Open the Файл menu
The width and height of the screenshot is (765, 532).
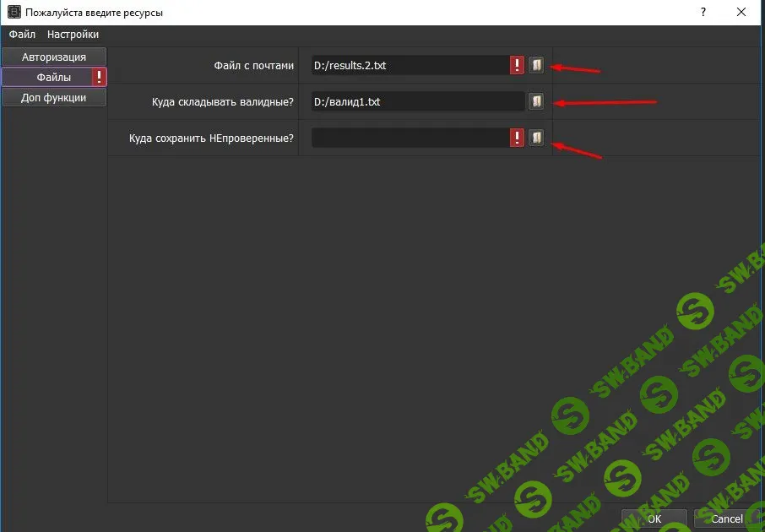22,34
